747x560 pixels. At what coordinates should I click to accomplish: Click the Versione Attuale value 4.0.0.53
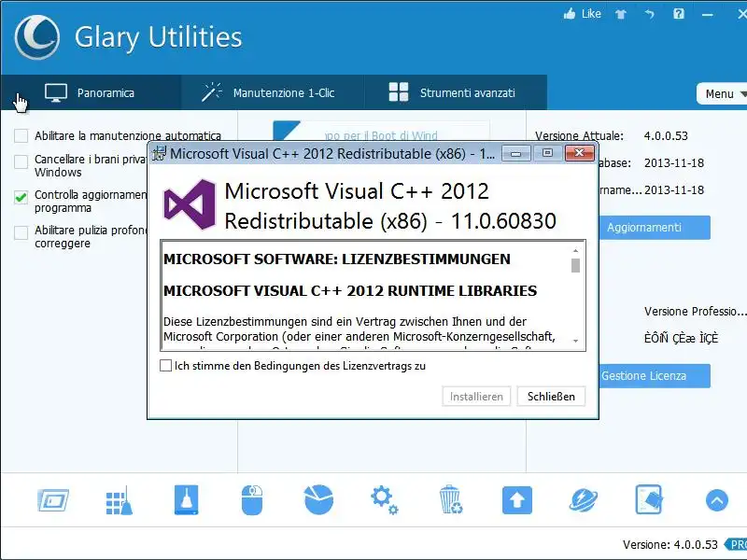tap(666, 135)
